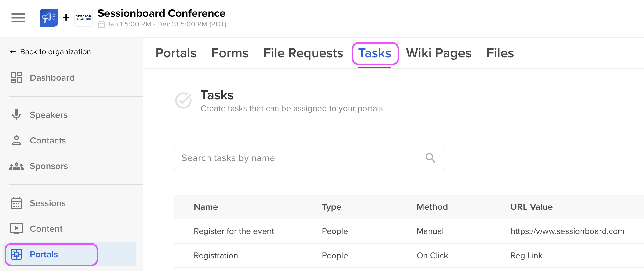
Task: Open the hamburger navigation menu
Action: point(18,18)
